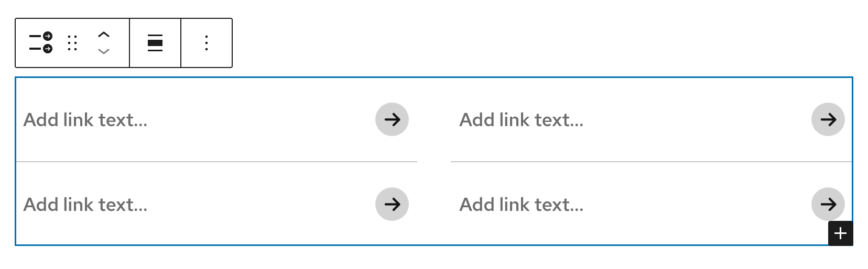Click the bottom-right "Add link text..." field
Screen dimensions: 868x269
coord(522,205)
